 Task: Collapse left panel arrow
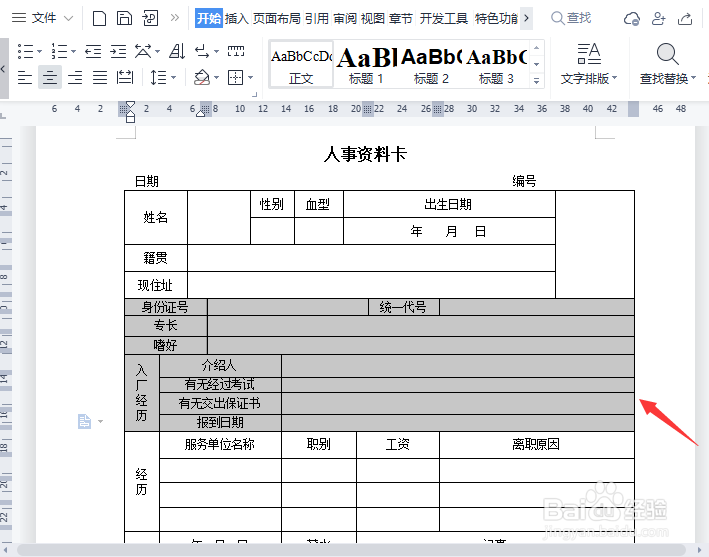click(x=4, y=68)
